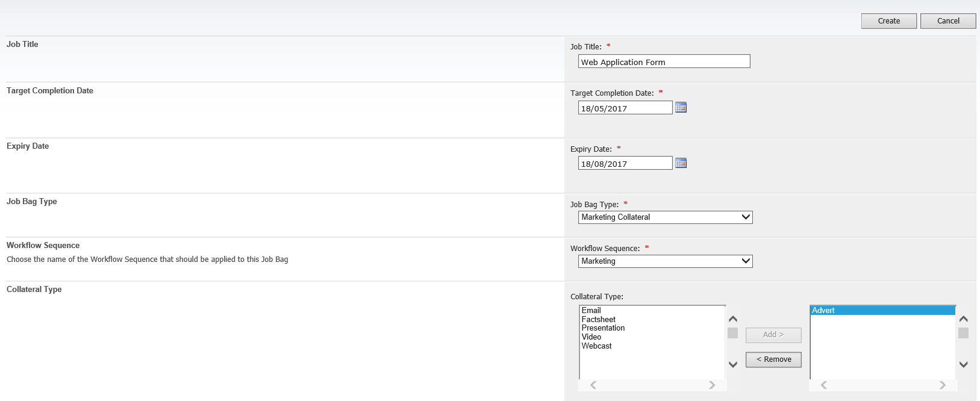Image resolution: width=980 pixels, height=401 pixels.
Task: Click the Add > button
Action: (773, 335)
